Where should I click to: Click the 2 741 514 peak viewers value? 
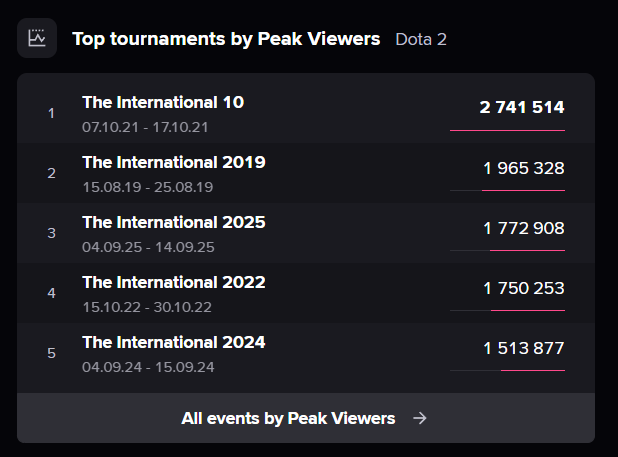click(522, 107)
